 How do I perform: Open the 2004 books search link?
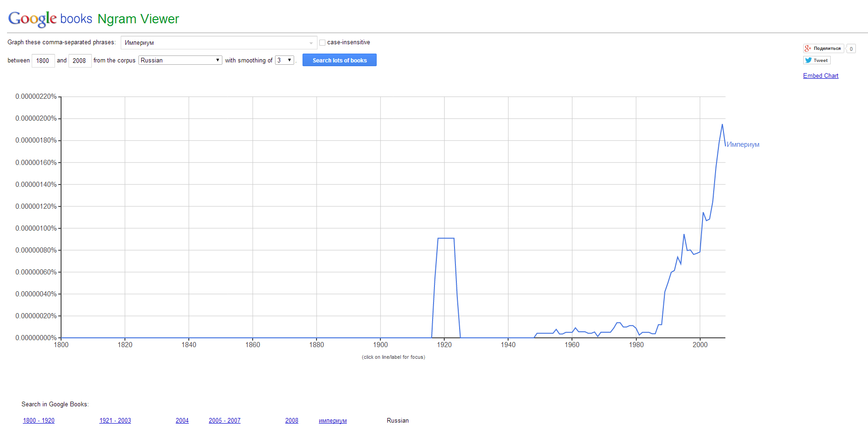coord(182,420)
